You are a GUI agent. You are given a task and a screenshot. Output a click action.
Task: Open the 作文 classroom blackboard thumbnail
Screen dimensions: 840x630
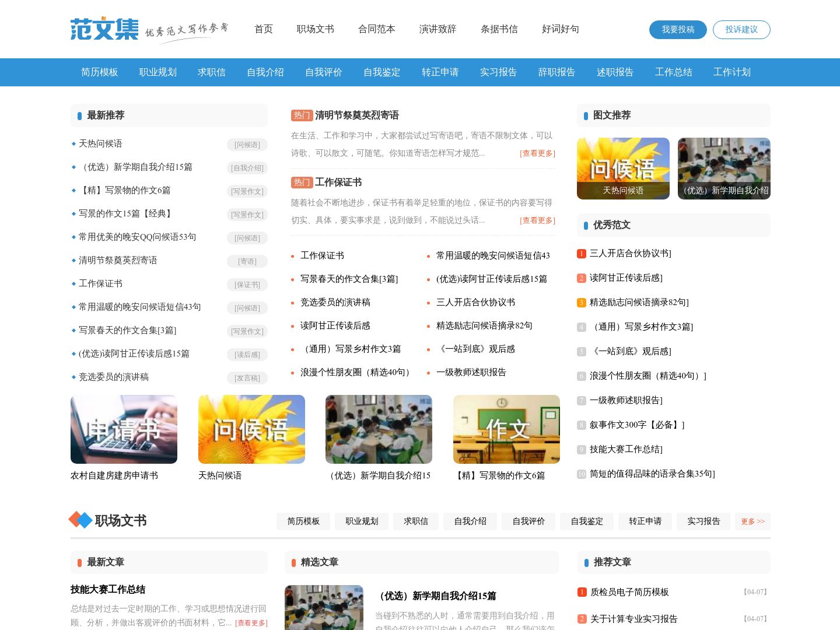coord(506,429)
